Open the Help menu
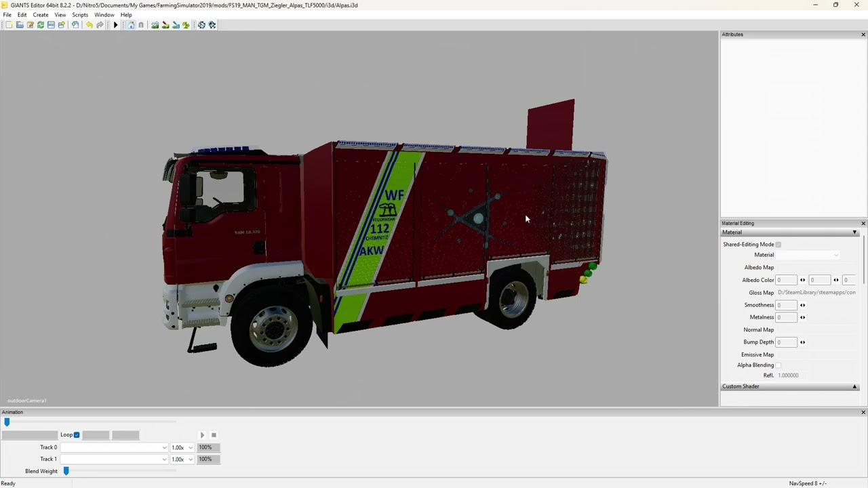This screenshot has height=488, width=868. pos(126,15)
